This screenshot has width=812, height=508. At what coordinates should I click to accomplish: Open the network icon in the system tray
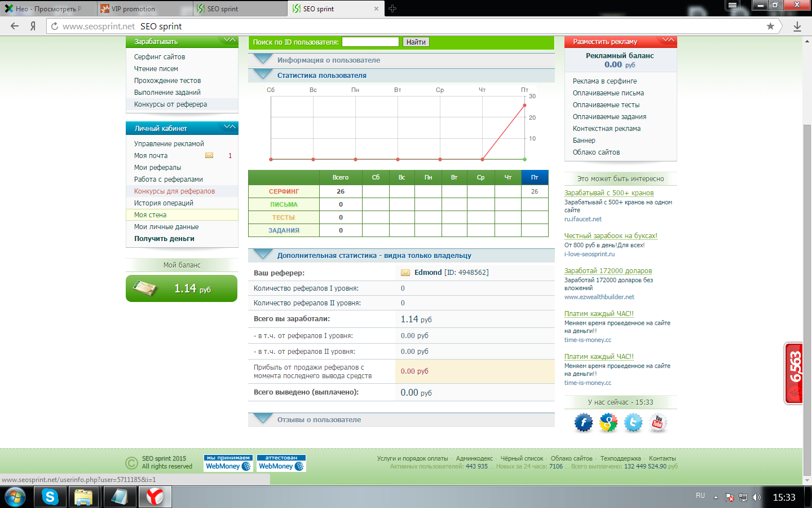[x=743, y=497]
